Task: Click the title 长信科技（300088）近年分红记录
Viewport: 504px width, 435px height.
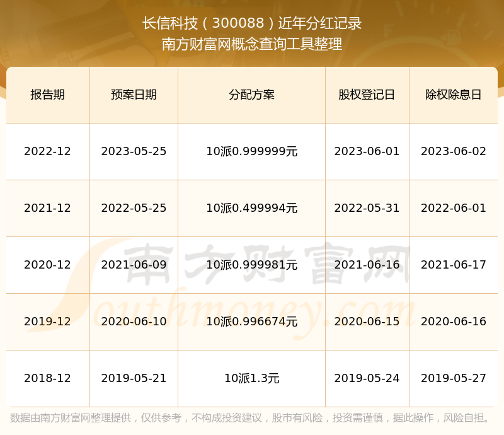Action: [x=252, y=23]
